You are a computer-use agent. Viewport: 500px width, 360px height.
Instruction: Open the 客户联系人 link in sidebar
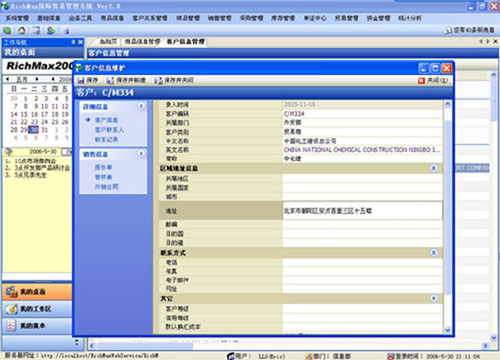coord(109,130)
